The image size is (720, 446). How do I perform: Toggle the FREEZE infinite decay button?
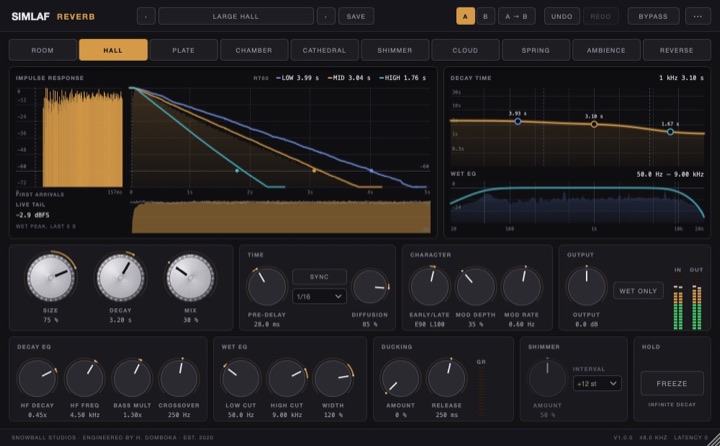[672, 384]
